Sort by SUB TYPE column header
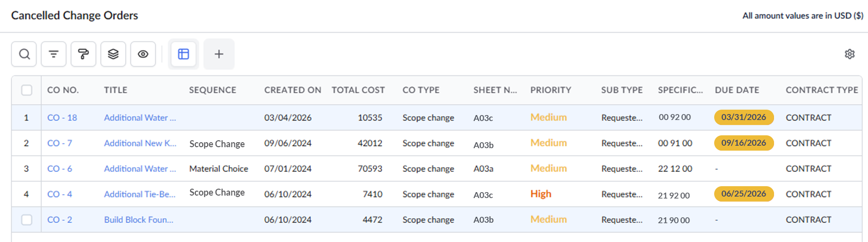Screen dimensions: 868x242 (622, 90)
